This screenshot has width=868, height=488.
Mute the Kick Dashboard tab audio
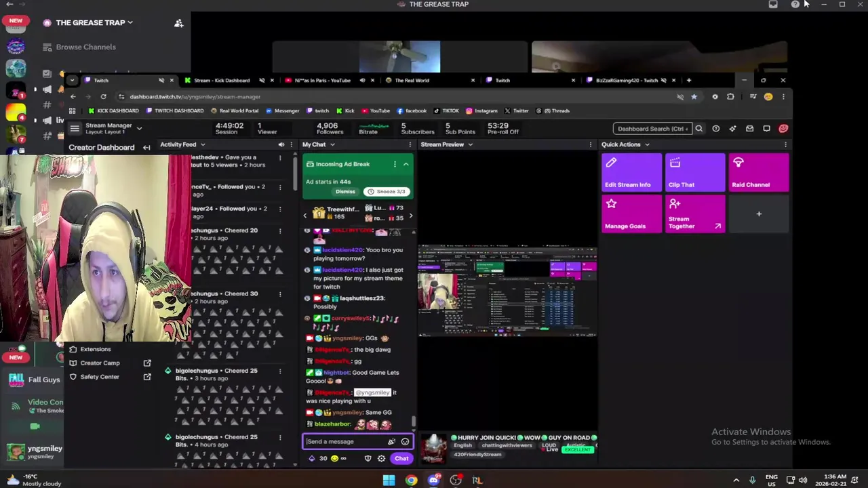pyautogui.click(x=262, y=80)
